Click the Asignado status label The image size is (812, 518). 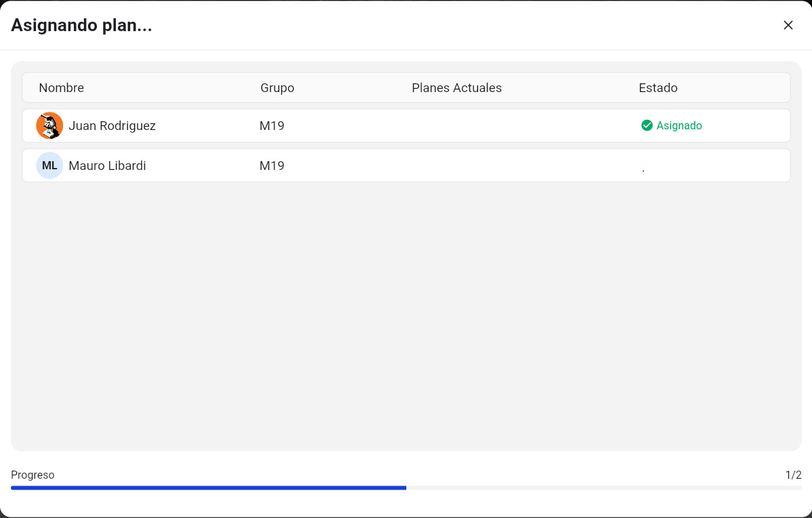point(679,126)
